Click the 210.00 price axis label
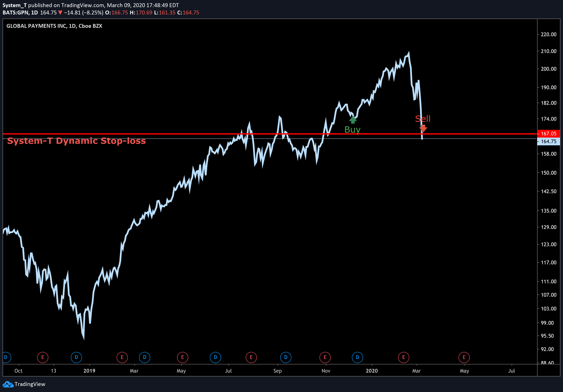Screen dimensions: 563x392 pos(549,51)
